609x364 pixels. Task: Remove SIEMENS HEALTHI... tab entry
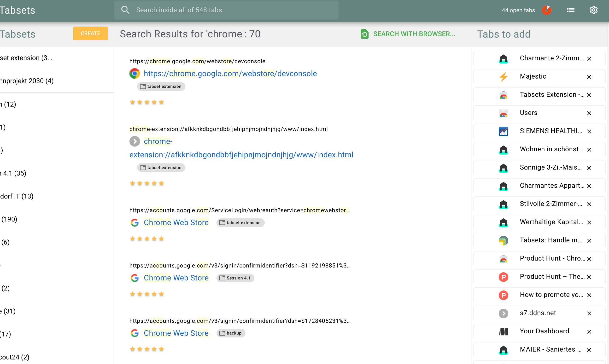point(589,131)
